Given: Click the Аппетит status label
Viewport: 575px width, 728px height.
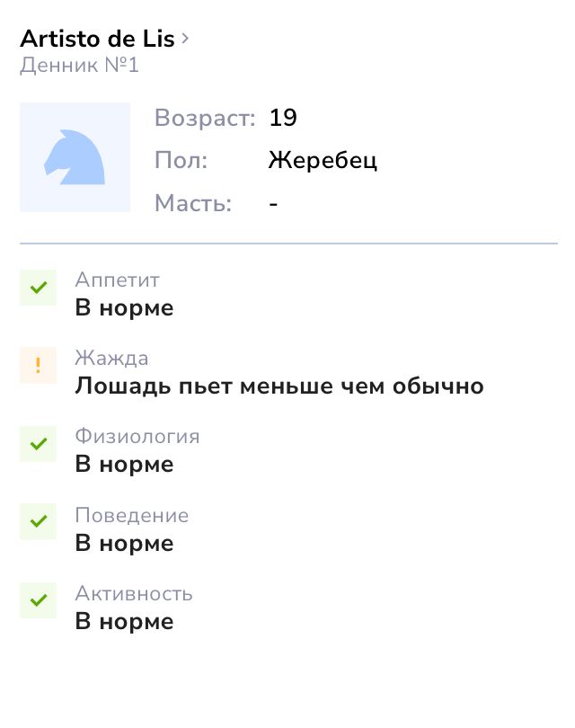Looking at the screenshot, I should 118,280.
